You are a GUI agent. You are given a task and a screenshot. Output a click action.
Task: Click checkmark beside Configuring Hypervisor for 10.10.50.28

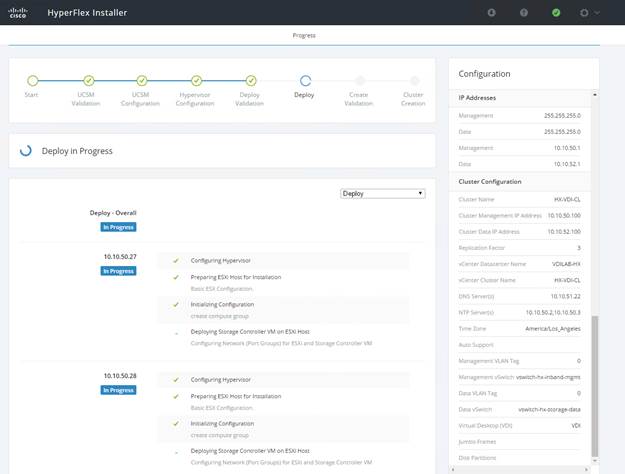176,380
